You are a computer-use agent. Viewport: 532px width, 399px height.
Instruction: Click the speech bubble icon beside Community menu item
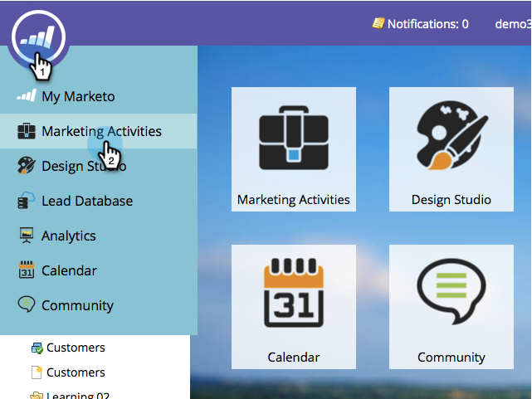(x=26, y=304)
